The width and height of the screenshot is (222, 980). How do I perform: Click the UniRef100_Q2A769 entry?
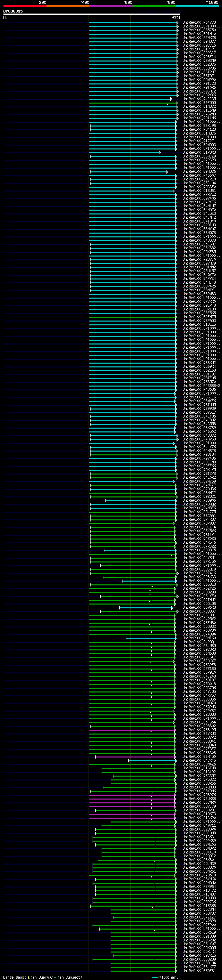pos(199,481)
